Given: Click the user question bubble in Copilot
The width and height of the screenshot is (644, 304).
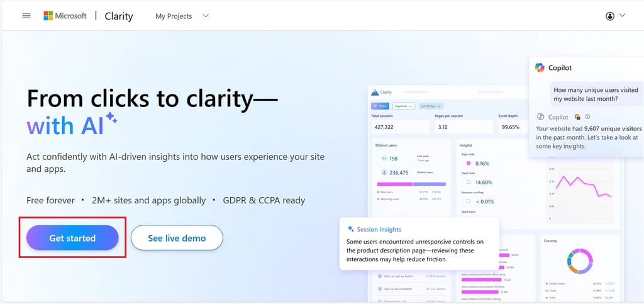Looking at the screenshot, I should tap(596, 94).
